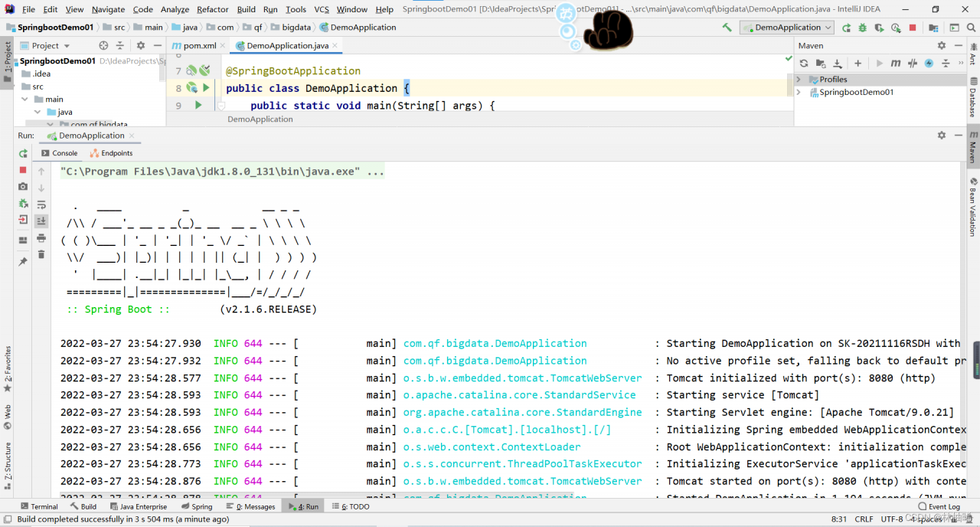Stop DemoApplication in Run panel sidebar

point(23,170)
